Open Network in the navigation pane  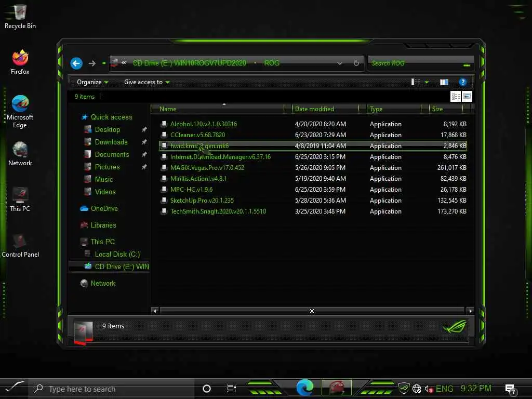click(103, 283)
